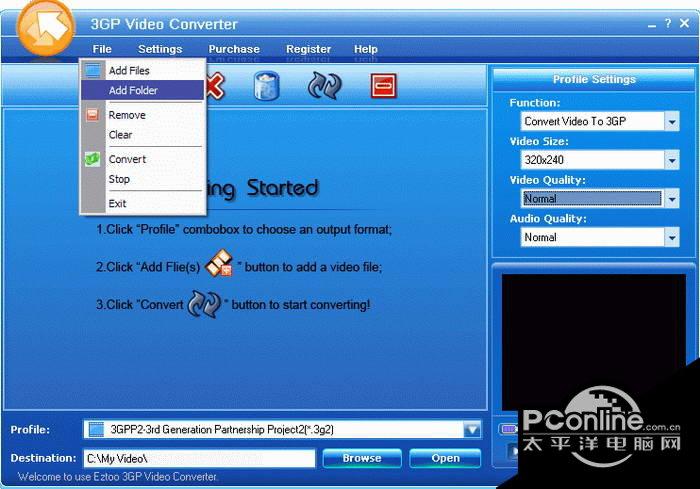Click the Destination path input field

pos(199,459)
